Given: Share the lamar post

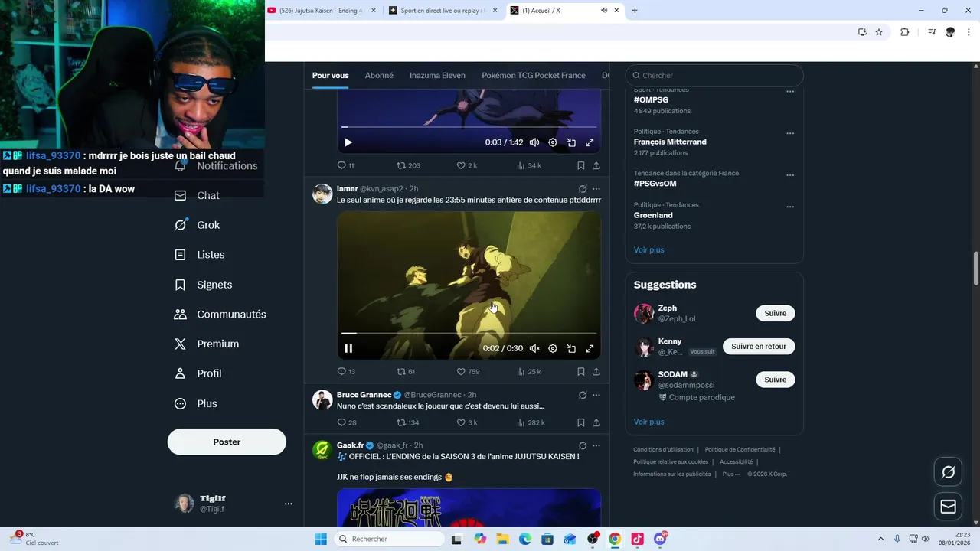Looking at the screenshot, I should click(596, 372).
